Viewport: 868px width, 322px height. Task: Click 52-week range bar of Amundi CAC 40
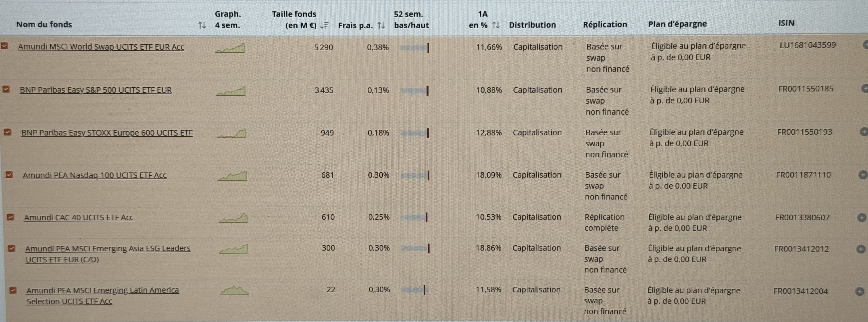[x=414, y=217]
